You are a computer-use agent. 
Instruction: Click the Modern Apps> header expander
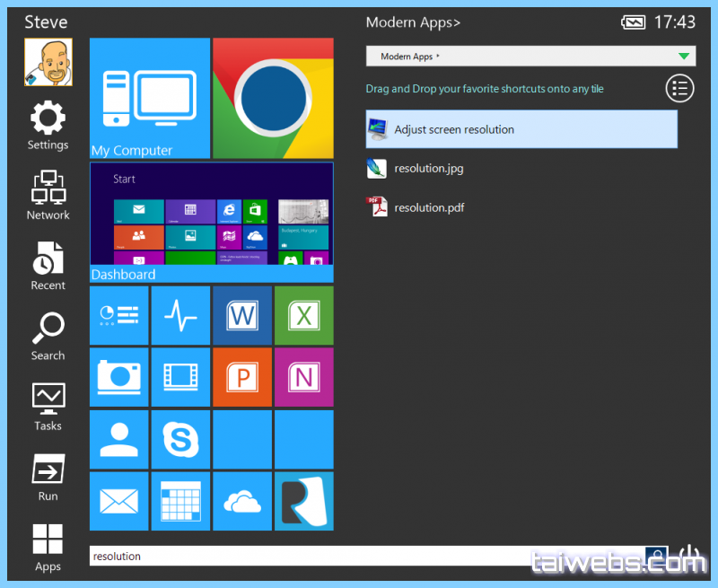click(413, 22)
